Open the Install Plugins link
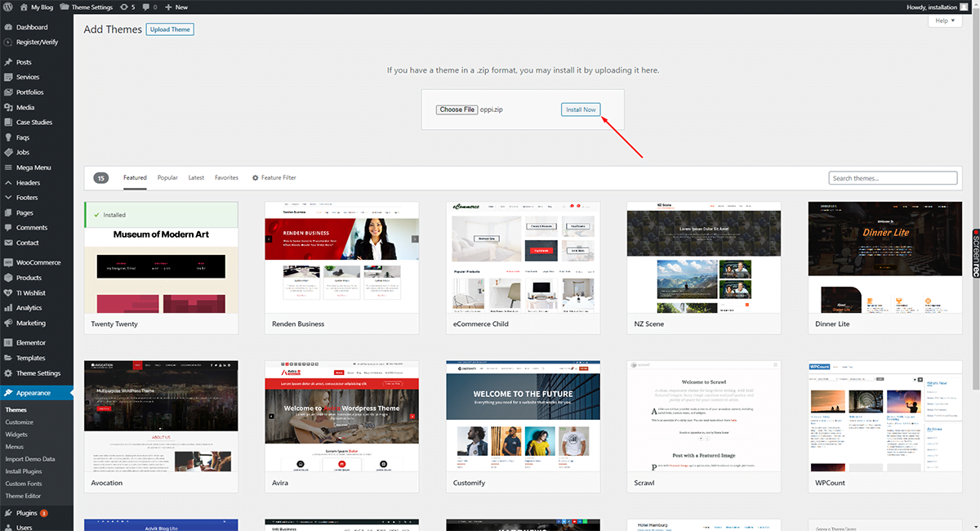The width and height of the screenshot is (980, 531). click(24, 471)
